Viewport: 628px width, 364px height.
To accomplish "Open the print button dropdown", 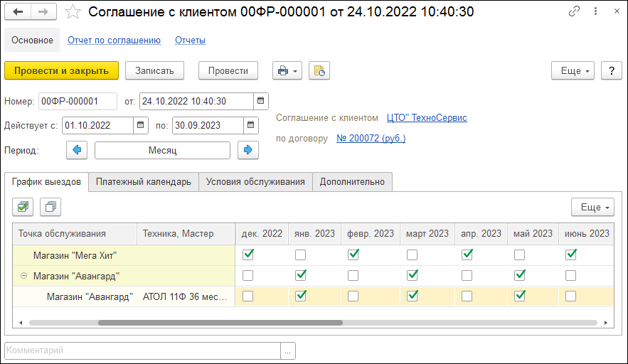I will coord(287,70).
